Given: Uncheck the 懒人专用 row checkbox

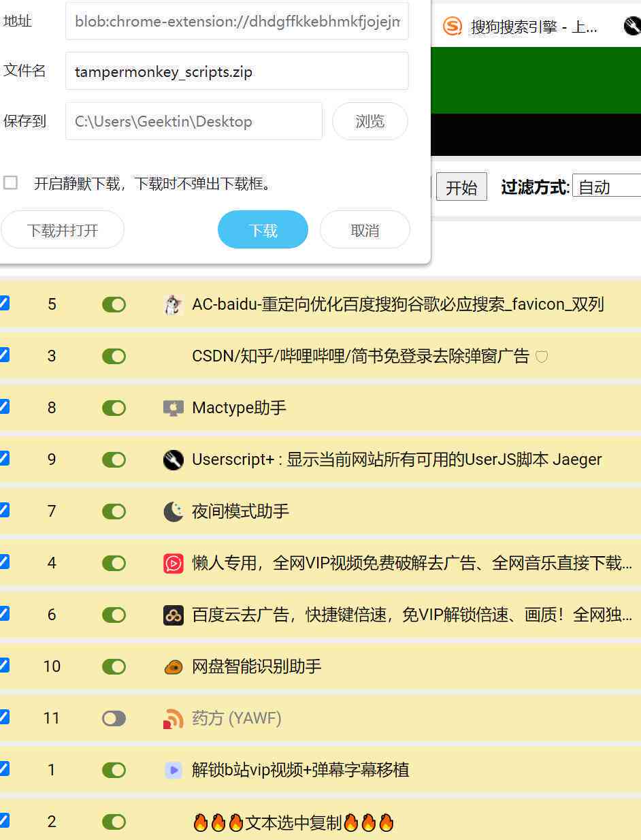Looking at the screenshot, I should (3, 562).
